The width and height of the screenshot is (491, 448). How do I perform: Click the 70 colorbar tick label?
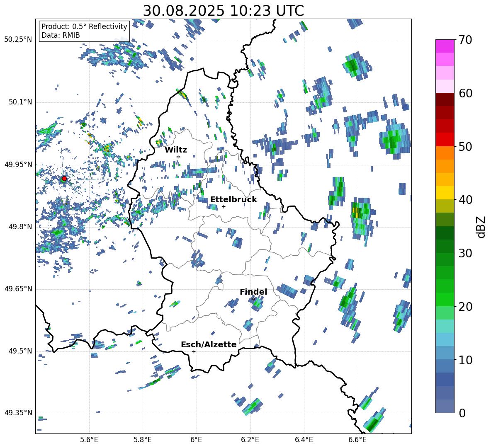point(465,40)
